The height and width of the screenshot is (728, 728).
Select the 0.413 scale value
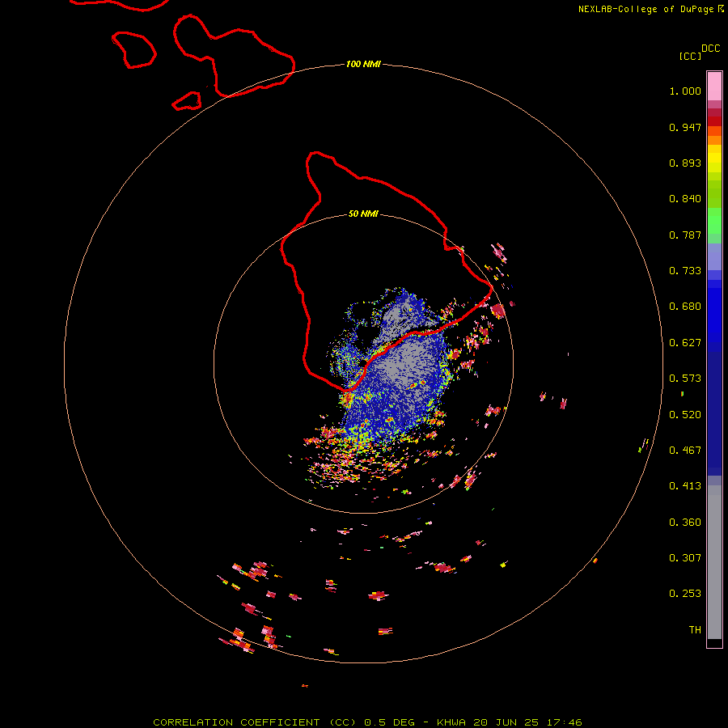[x=685, y=486]
